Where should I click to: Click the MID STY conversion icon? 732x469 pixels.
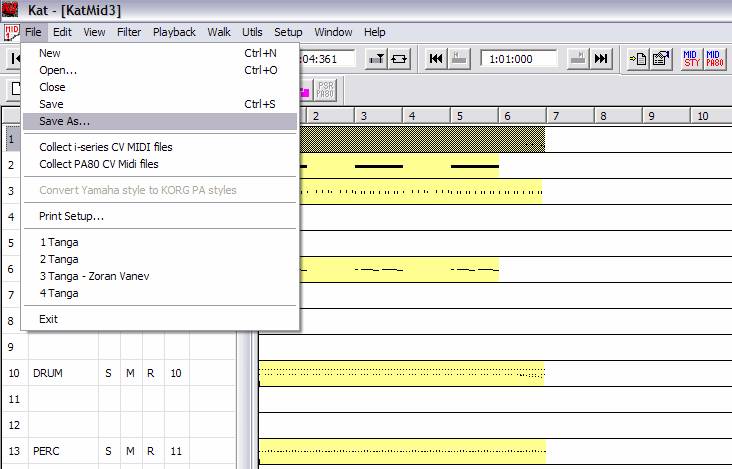coord(692,59)
